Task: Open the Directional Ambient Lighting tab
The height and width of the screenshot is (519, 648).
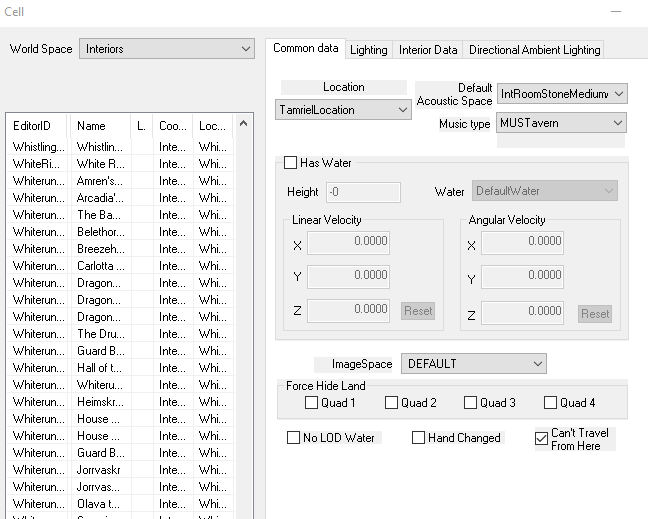Action: click(x=534, y=50)
